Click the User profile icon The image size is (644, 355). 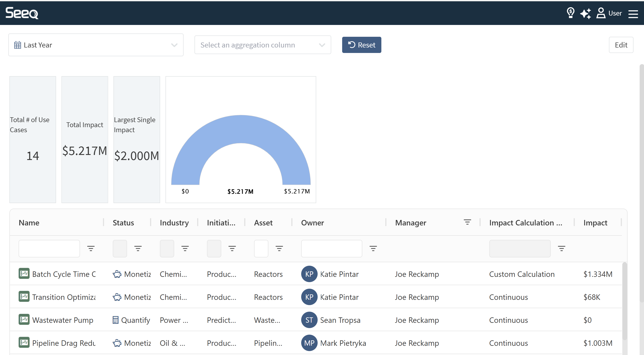(601, 13)
